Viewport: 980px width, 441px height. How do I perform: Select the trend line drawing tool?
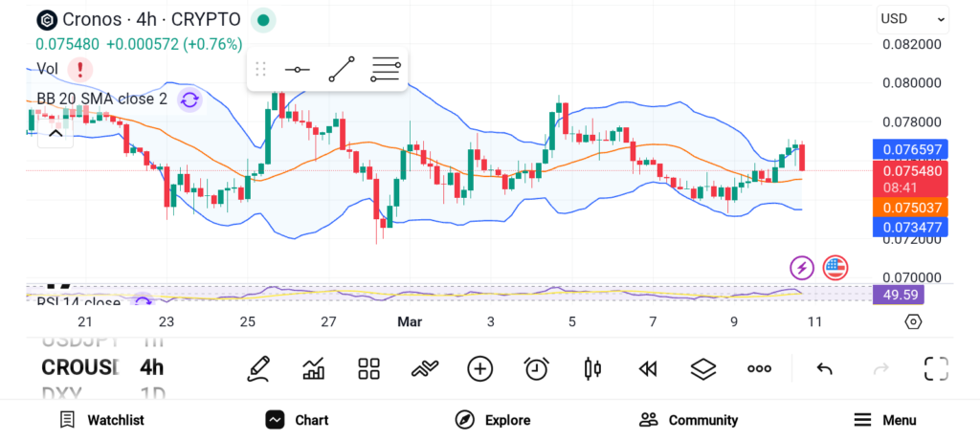[x=342, y=70]
